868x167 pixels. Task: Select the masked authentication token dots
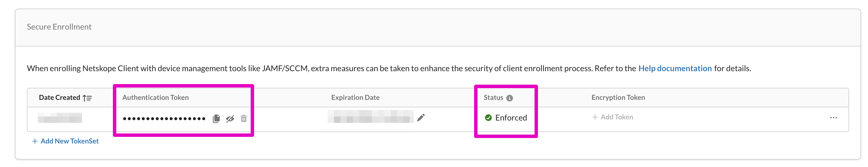point(164,119)
